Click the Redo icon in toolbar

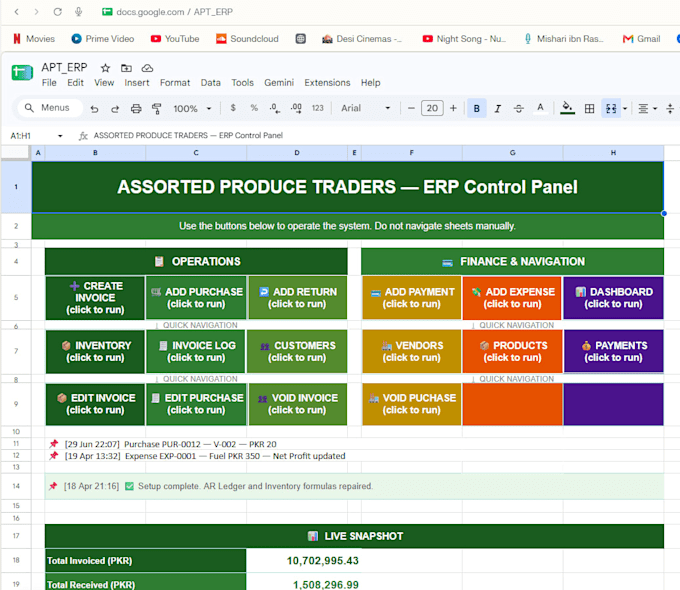coord(115,108)
